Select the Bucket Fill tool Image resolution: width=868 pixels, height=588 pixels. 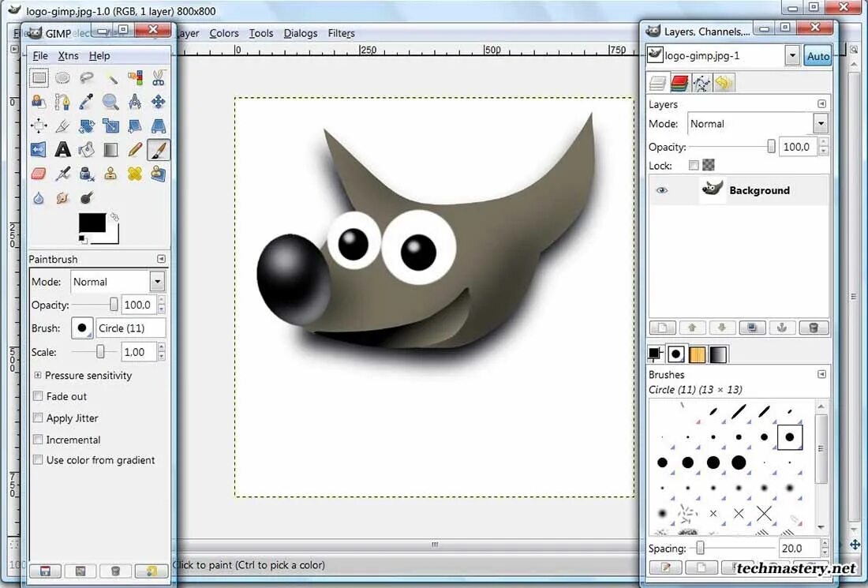tap(86, 149)
